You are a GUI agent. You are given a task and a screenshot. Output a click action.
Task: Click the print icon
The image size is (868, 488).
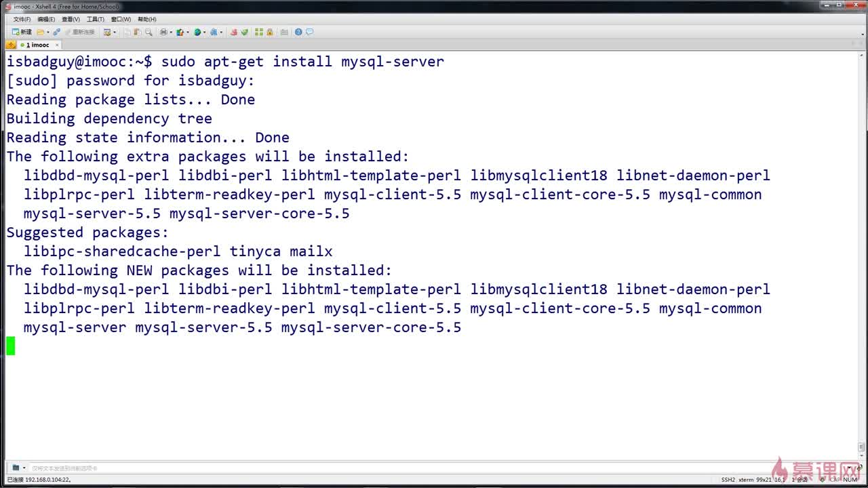(163, 32)
